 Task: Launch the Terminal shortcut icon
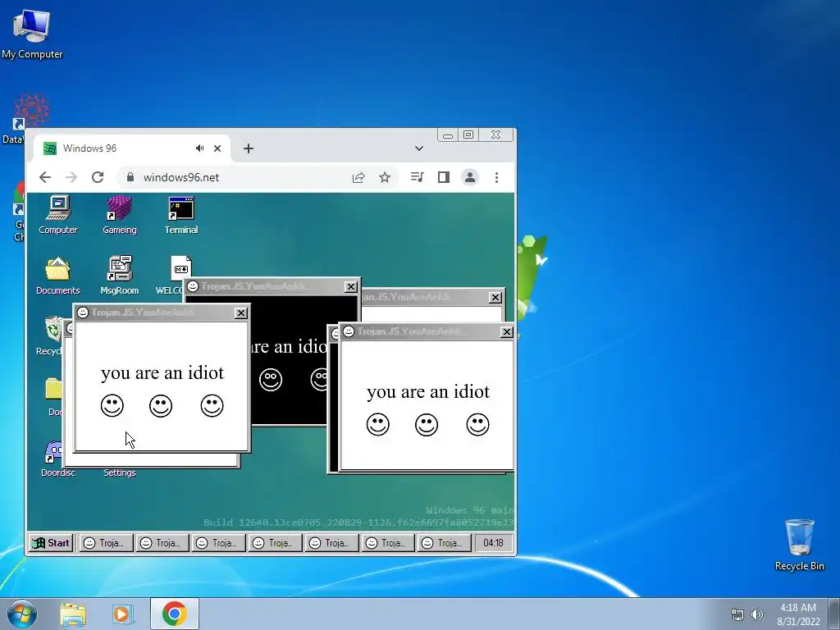[x=181, y=215]
